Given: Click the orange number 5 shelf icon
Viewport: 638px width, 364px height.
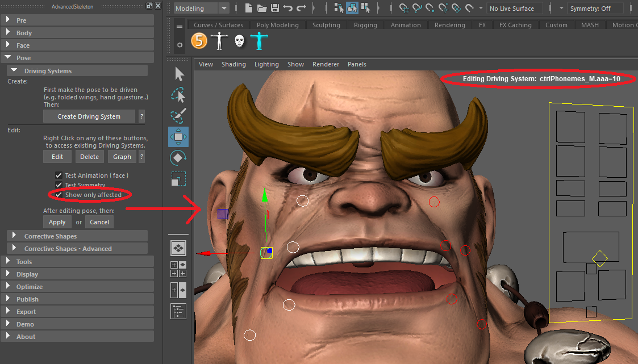Looking at the screenshot, I should 199,41.
